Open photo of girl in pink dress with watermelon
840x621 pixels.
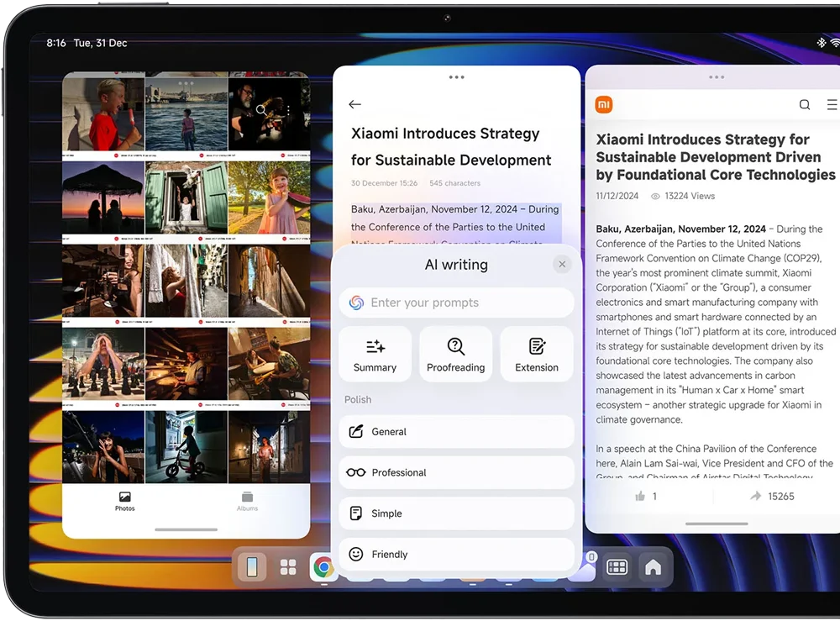click(269, 197)
